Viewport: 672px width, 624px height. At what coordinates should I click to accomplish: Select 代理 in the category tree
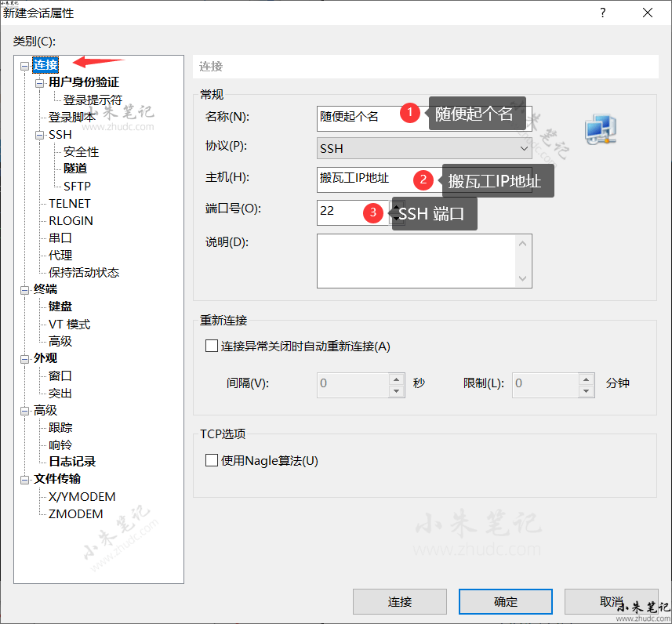60,255
